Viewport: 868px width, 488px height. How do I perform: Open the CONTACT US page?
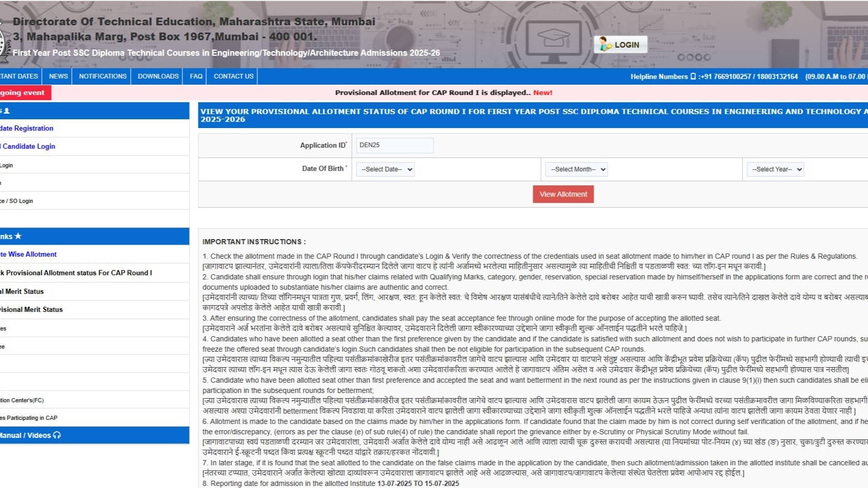[234, 76]
